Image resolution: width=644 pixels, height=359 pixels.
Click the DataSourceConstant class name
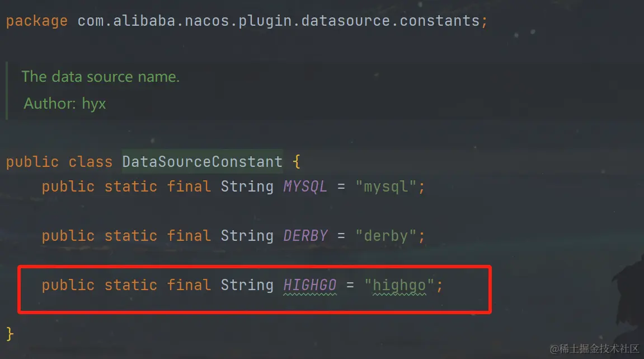click(x=202, y=162)
